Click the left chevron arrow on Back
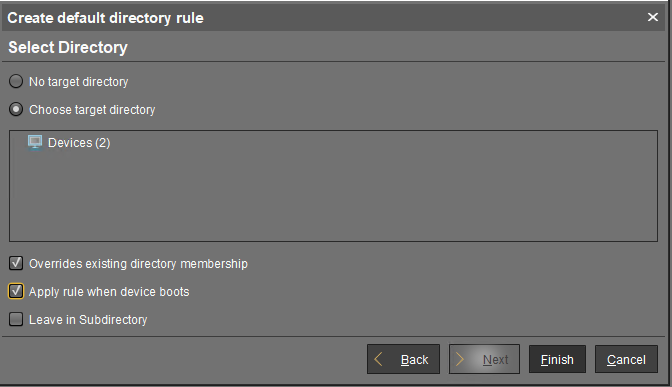Screen dimensions: 672x387 click(x=378, y=359)
